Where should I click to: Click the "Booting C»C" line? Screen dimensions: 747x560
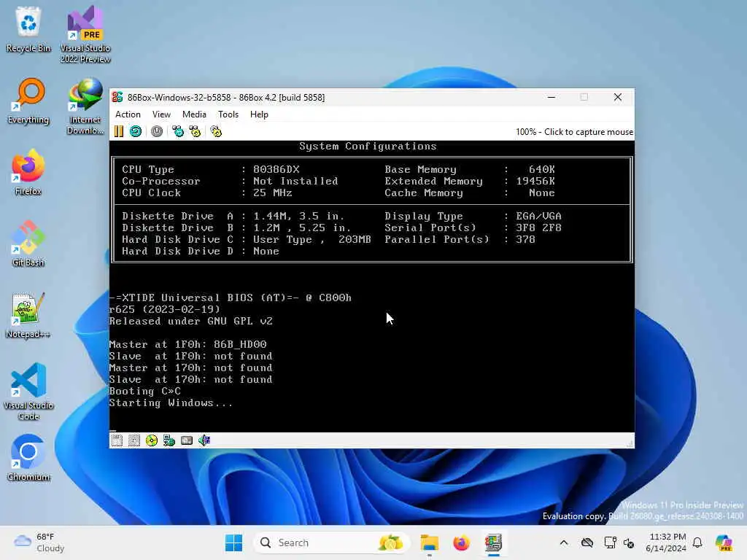coord(145,391)
